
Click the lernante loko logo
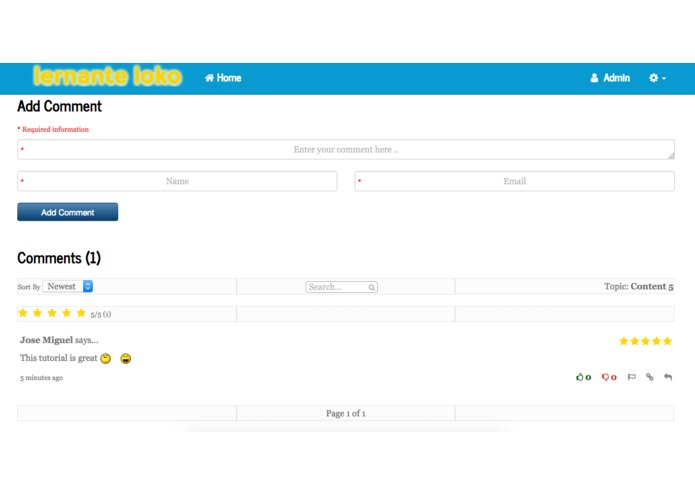point(107,76)
